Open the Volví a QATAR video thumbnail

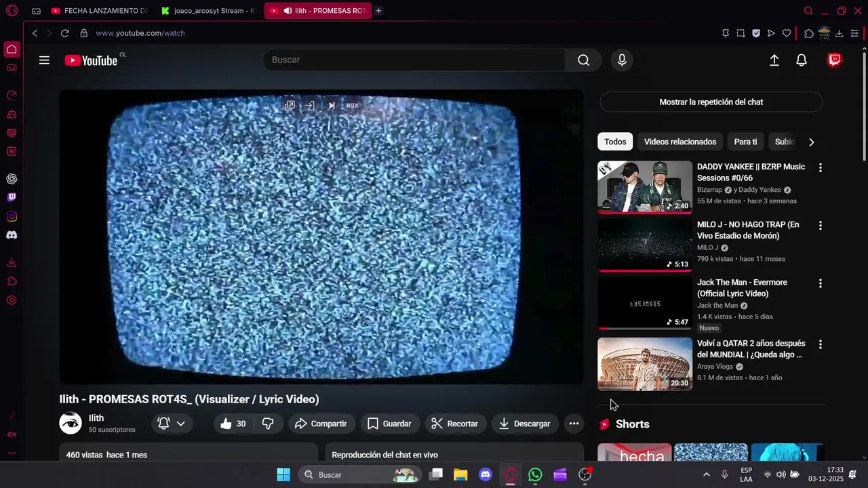pos(645,364)
